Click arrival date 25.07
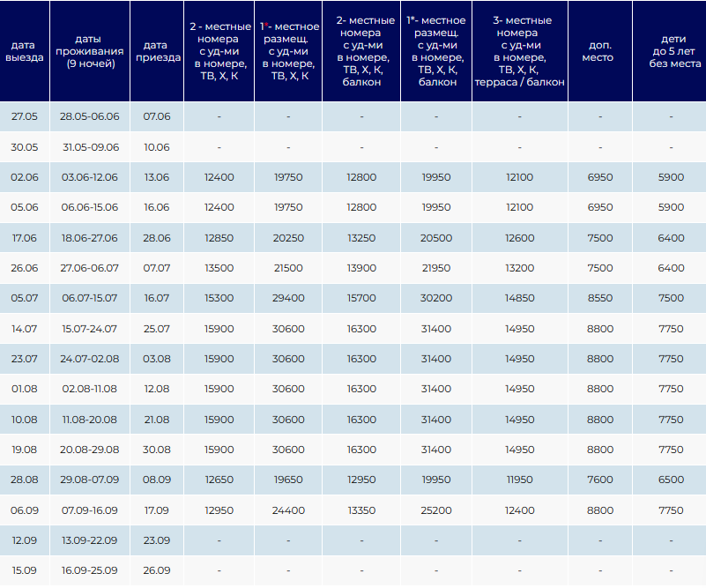706x588 pixels. point(157,329)
